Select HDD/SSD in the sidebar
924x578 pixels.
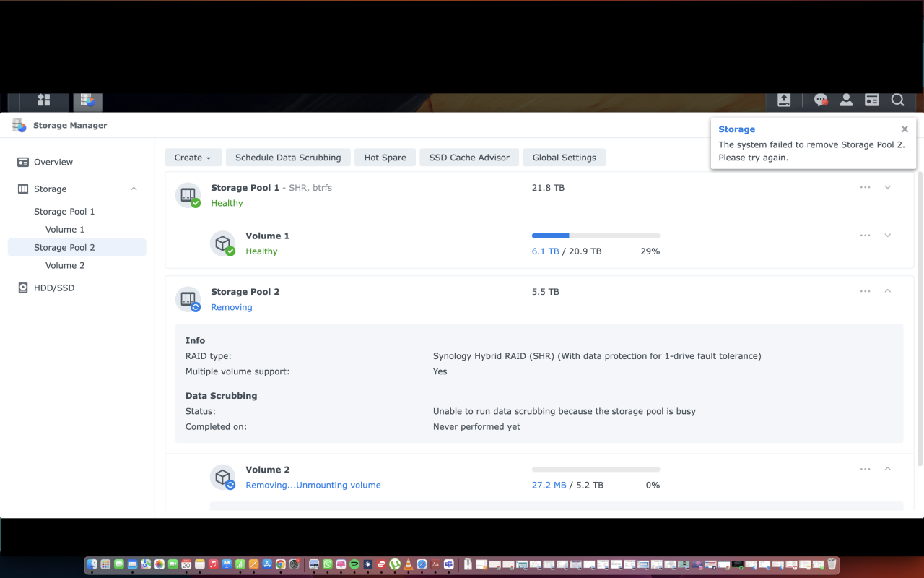[x=54, y=288]
